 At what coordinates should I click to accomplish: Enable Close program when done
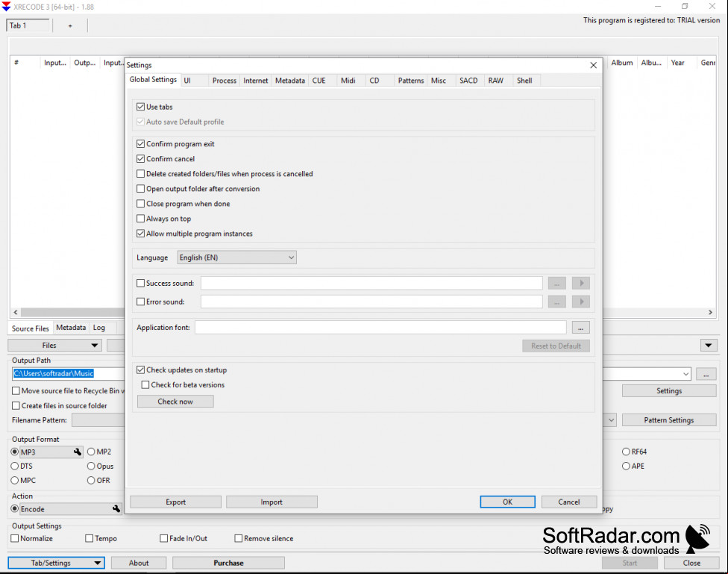coord(141,204)
